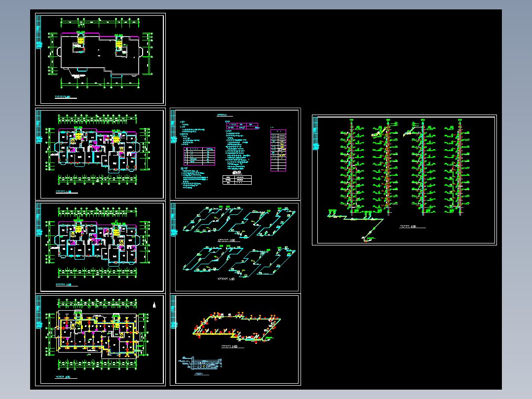This screenshot has height=399, width=532.
Task: Click the title caption under the riser diagram
Action: click(x=412, y=227)
